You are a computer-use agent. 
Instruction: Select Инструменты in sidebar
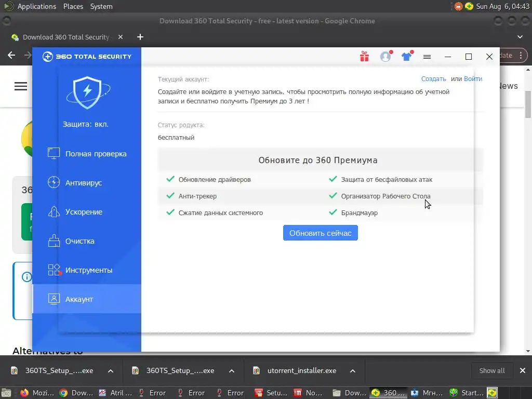pos(87,270)
